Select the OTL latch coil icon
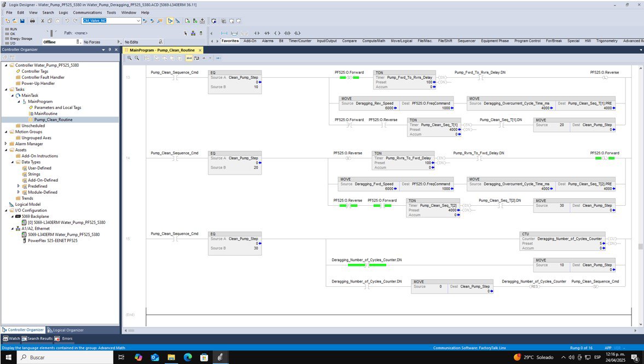 coord(297,33)
